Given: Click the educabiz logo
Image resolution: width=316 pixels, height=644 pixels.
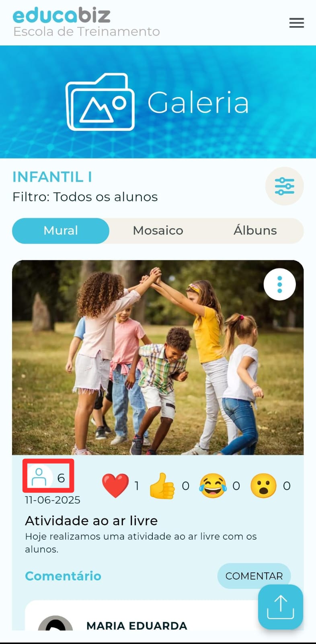Looking at the screenshot, I should click(x=62, y=15).
